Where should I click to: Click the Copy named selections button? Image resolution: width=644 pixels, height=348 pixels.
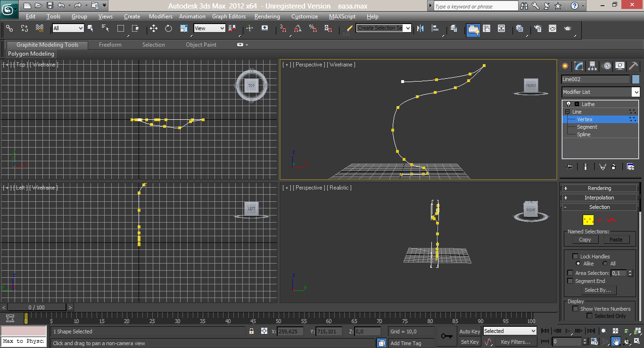click(585, 240)
